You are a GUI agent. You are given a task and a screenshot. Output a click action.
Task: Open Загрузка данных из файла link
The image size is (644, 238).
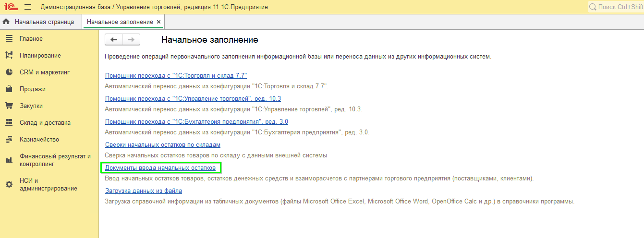tap(144, 191)
